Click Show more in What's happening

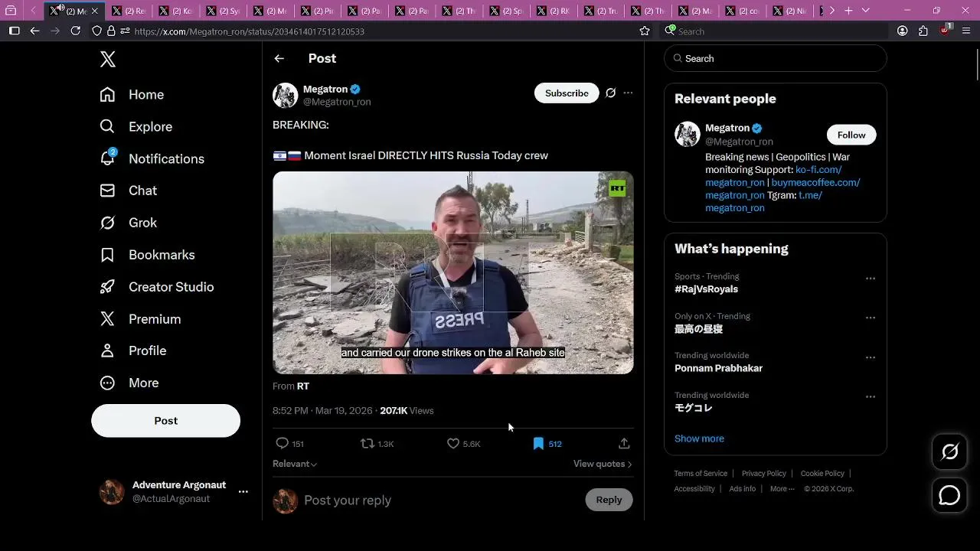[x=699, y=439]
